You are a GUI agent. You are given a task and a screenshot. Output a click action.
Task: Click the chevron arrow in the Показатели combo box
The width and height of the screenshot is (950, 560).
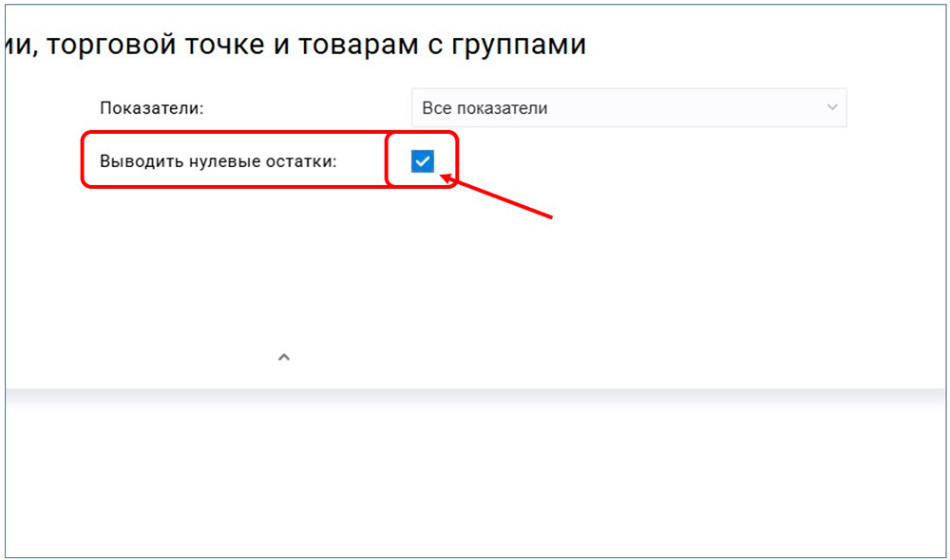[x=832, y=107]
